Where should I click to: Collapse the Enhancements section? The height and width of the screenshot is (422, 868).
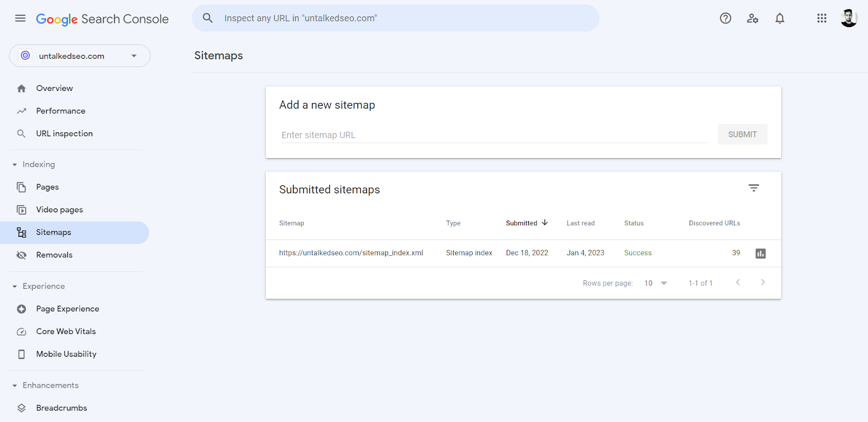[x=15, y=386]
